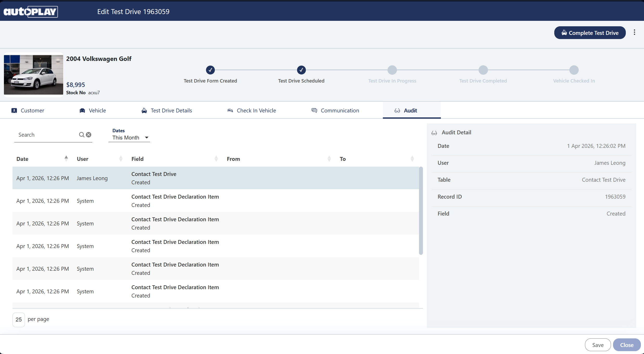
Task: Sort by the From column arrows
Action: (x=329, y=159)
